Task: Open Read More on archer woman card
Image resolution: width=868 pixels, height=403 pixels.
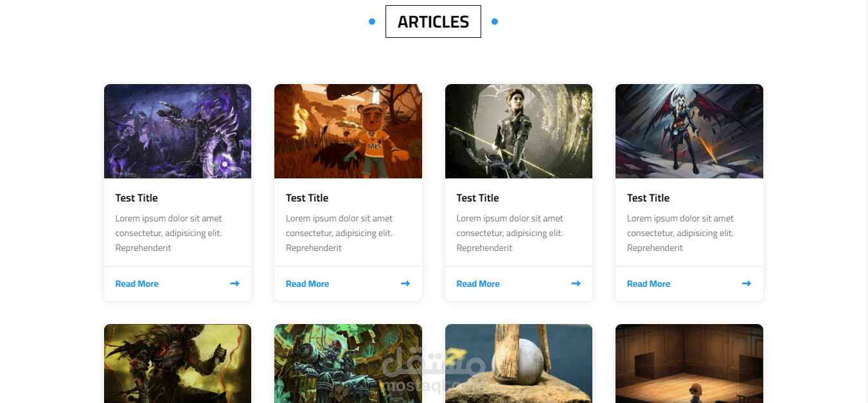Action: (478, 284)
